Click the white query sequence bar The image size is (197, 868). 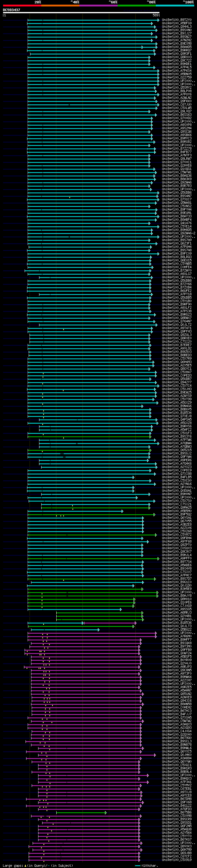(81, 13)
